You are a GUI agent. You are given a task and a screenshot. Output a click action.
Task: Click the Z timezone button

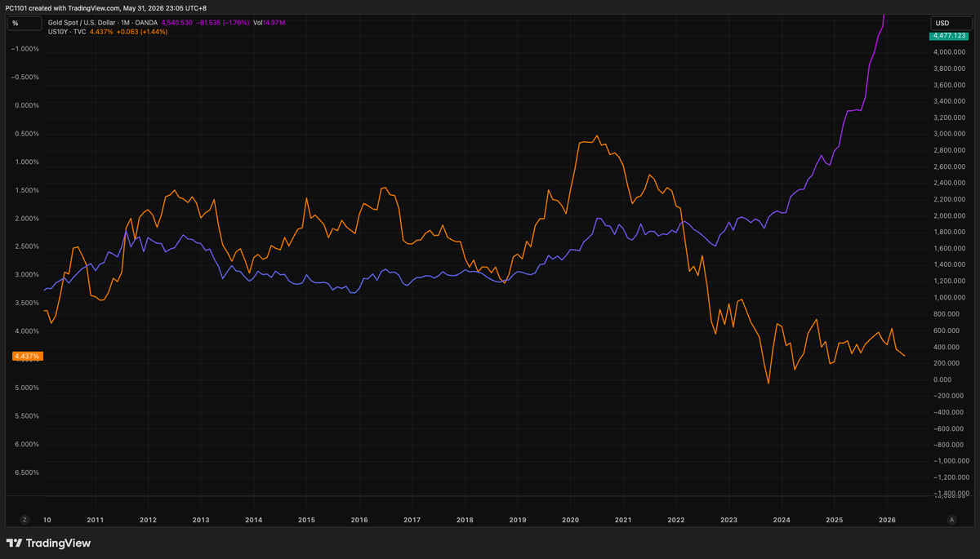point(24,519)
